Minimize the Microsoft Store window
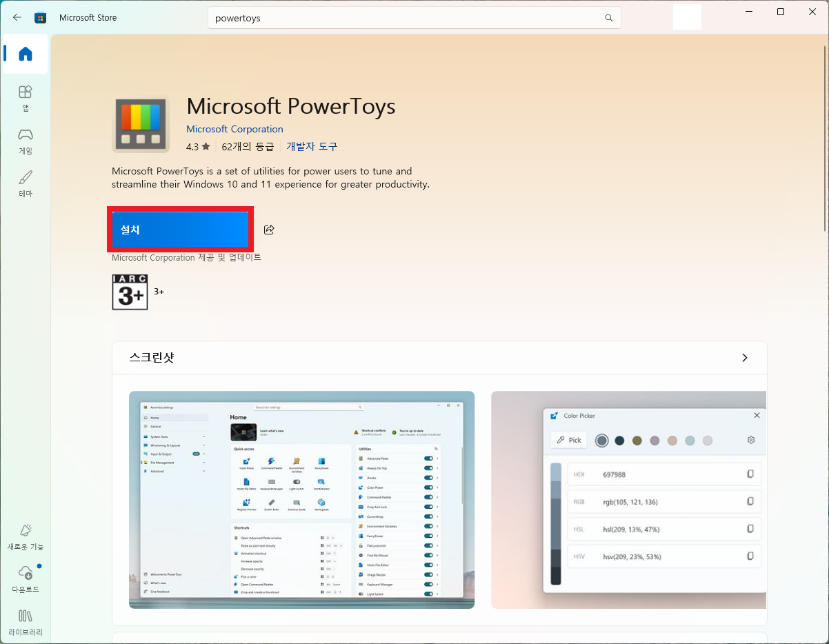Screen dimensions: 829x644 coord(749,12)
